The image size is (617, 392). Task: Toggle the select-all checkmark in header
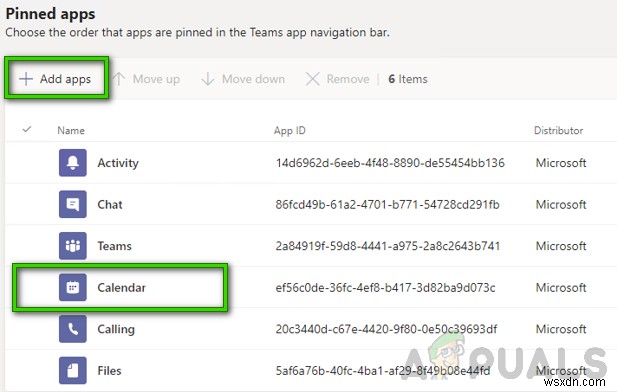click(27, 129)
